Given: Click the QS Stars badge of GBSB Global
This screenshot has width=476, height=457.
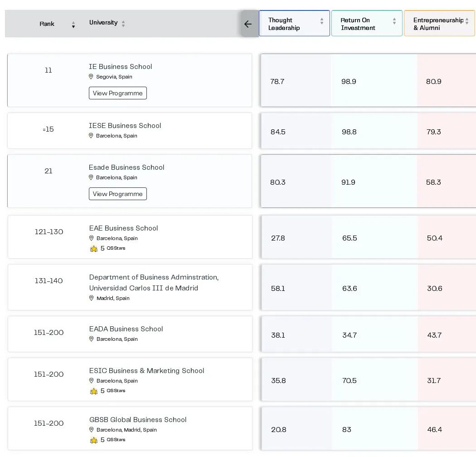Looking at the screenshot, I should coord(108,440).
